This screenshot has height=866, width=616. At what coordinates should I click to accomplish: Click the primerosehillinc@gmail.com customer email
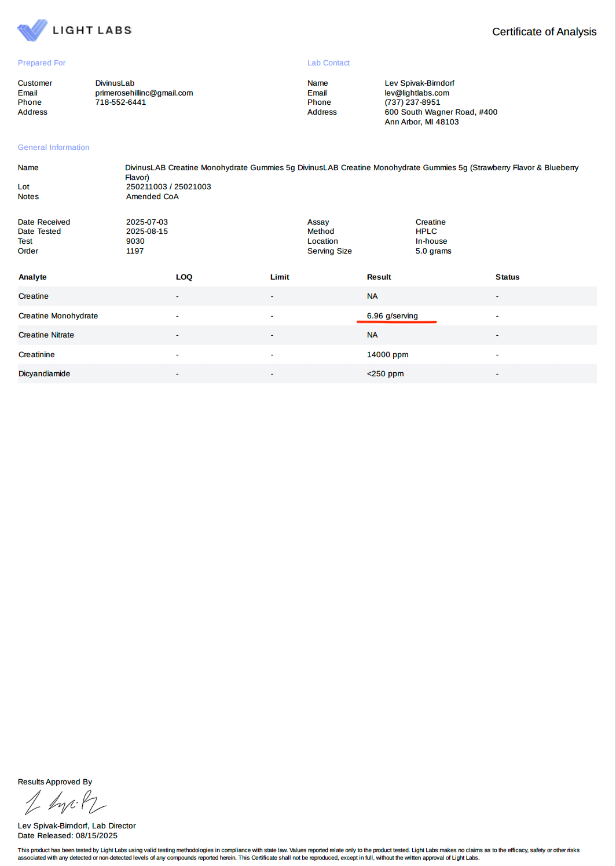coord(144,93)
